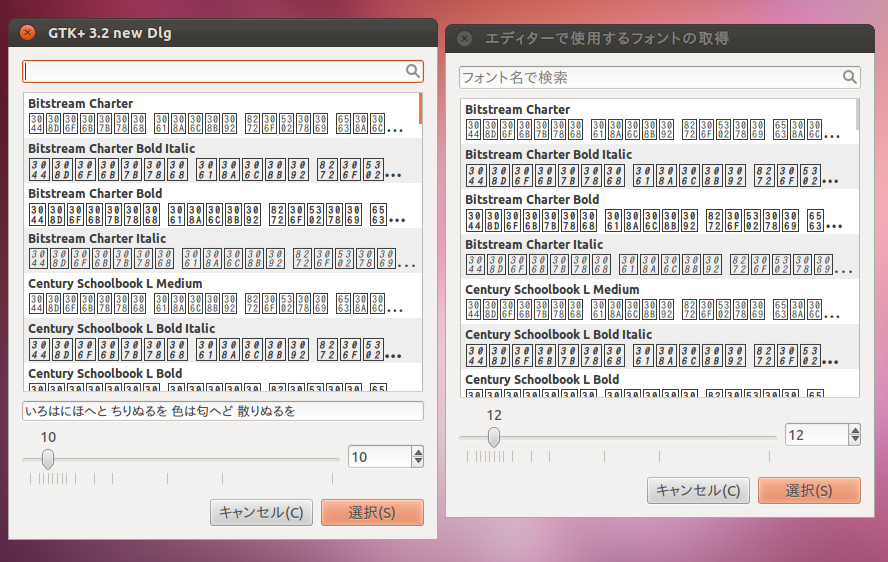
Task: Confirm with 選択(S) in right dialog
Action: [808, 490]
